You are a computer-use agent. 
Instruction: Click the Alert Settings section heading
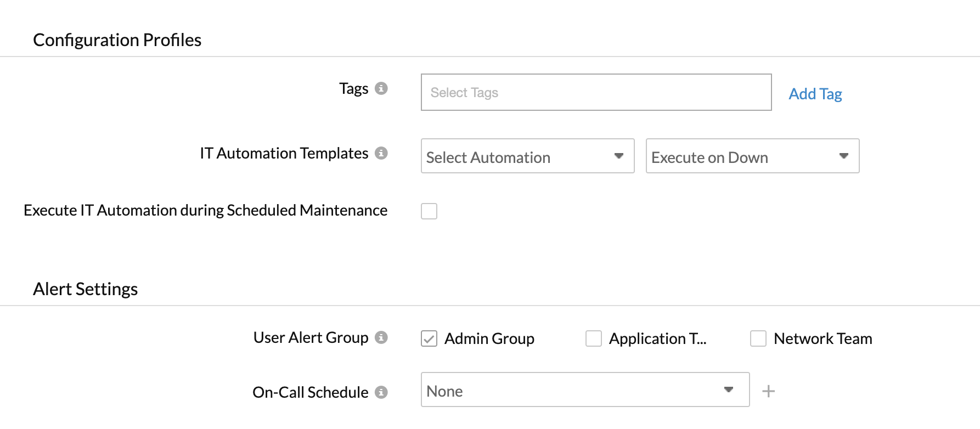click(x=85, y=289)
